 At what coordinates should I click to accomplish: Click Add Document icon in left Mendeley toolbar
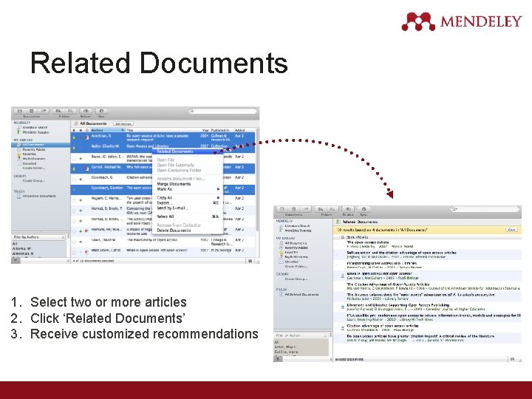click(20, 111)
